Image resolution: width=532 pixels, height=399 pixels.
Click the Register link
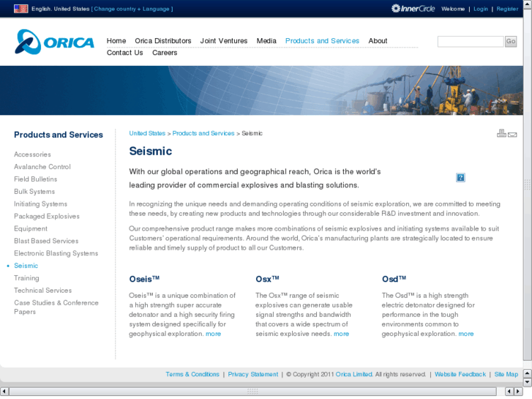point(507,9)
